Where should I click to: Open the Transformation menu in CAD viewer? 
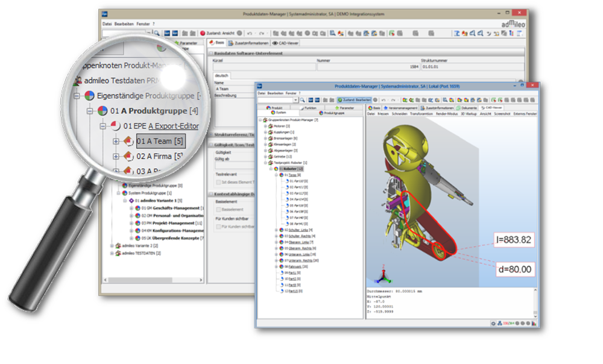tap(421, 114)
